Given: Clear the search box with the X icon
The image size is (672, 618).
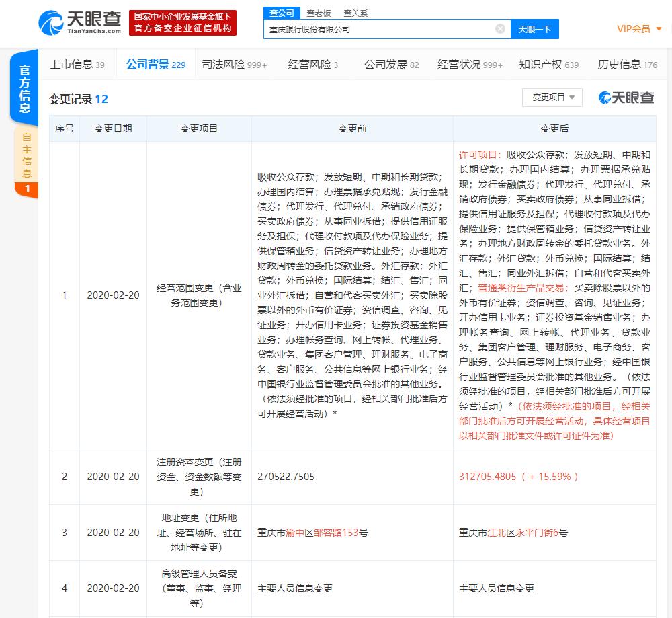Looking at the screenshot, I should click(500, 29).
